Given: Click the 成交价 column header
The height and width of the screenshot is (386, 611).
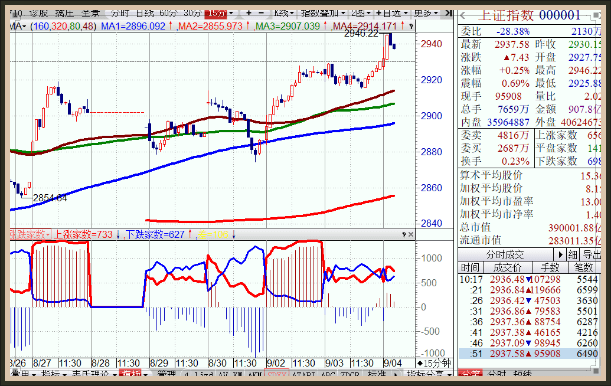Looking at the screenshot, I should 507,267.
